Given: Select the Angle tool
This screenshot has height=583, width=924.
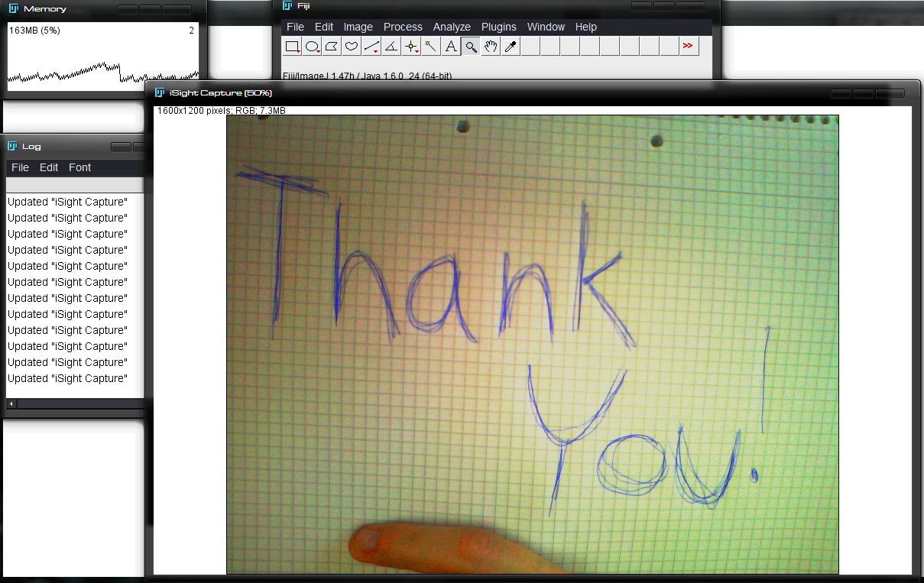Looking at the screenshot, I should [x=391, y=47].
